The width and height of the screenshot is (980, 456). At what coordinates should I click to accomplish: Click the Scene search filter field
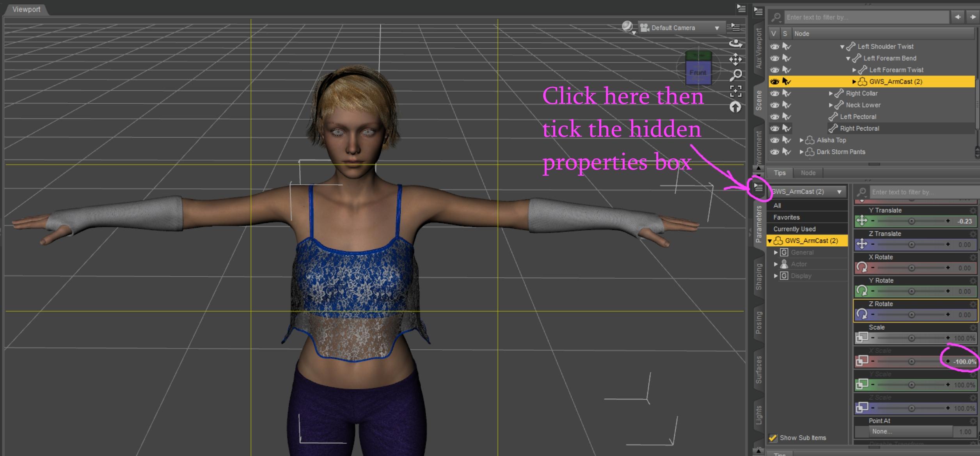(x=866, y=17)
